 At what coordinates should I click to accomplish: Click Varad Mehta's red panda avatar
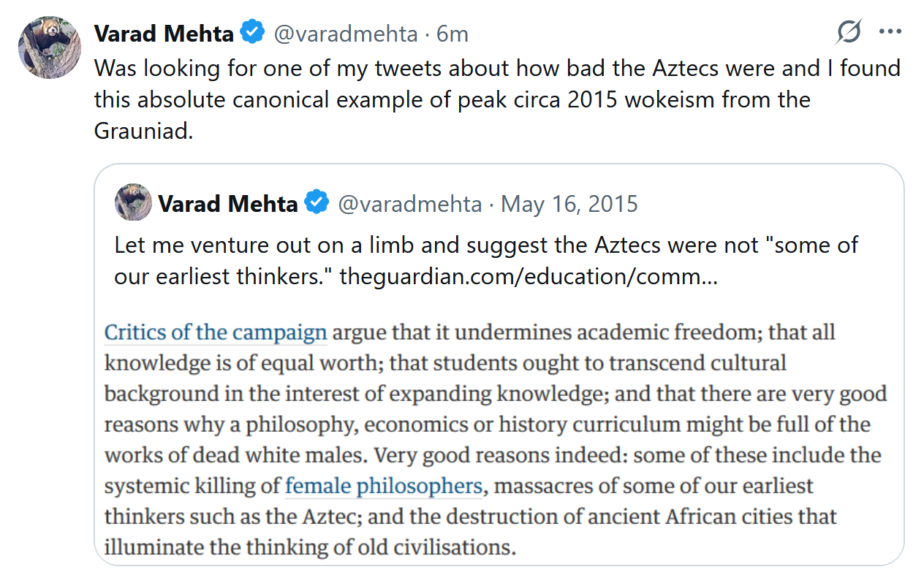49,47
